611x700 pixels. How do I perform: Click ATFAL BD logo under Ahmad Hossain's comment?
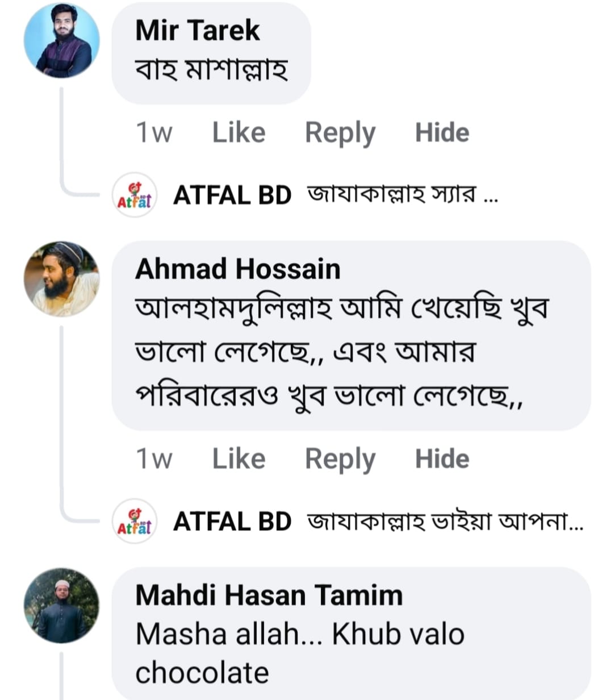pos(134,522)
